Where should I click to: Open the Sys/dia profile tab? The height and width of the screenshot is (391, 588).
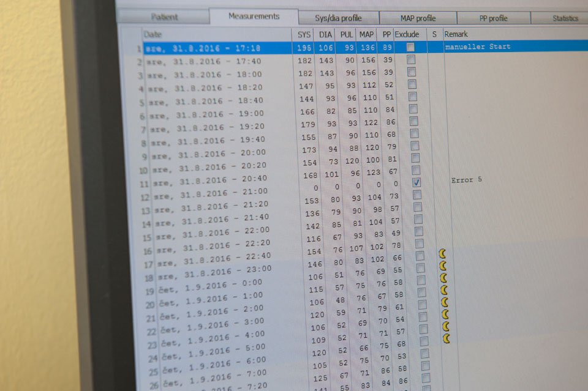(338, 18)
